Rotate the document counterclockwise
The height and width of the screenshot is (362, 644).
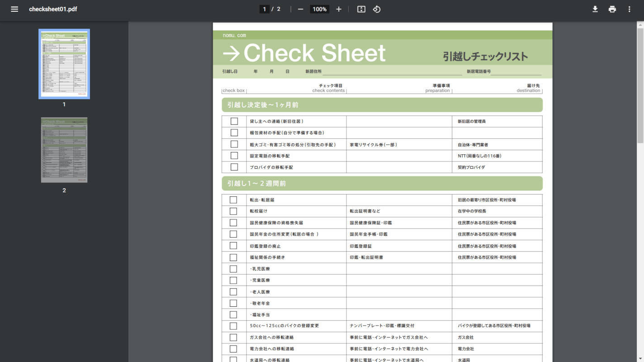tap(377, 9)
